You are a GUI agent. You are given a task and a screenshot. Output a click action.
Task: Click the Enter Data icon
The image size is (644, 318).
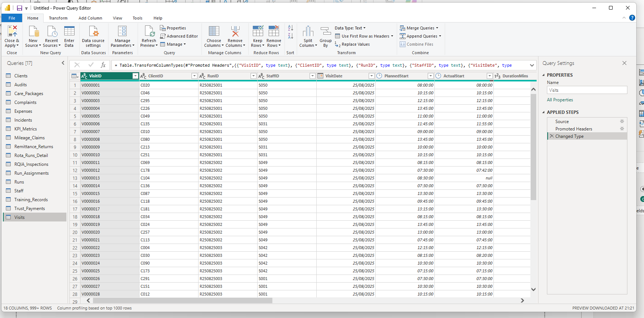pos(69,31)
